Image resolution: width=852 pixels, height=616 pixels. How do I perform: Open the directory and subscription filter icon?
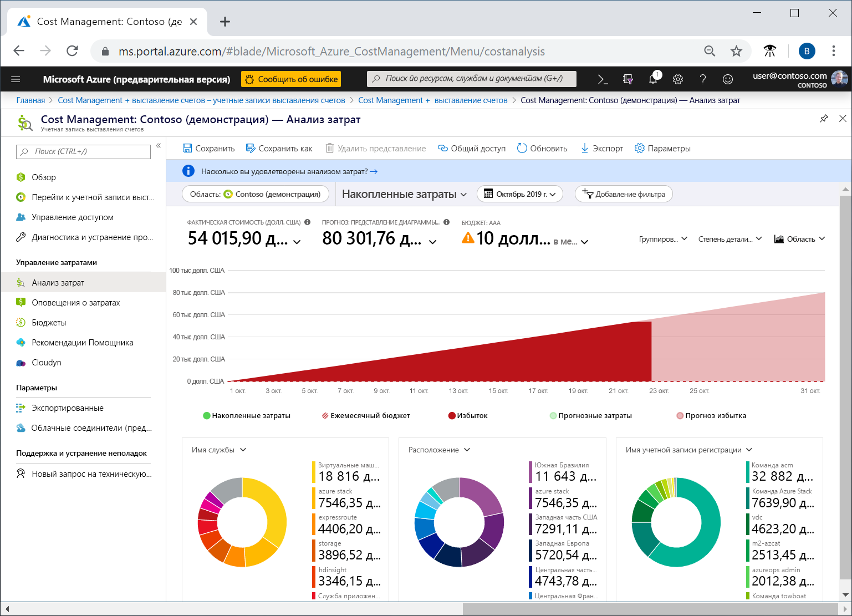pyautogui.click(x=628, y=79)
